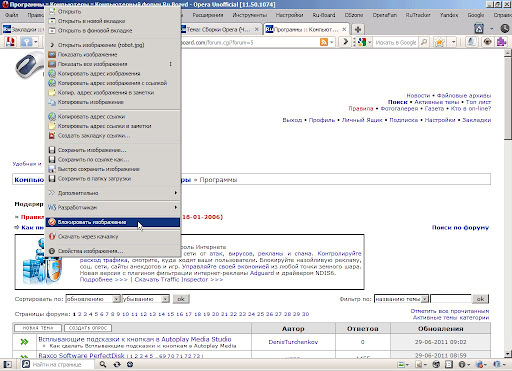Switch to the 'Закладки' tab
Viewport: 512px width, 371px height.
click(23, 29)
